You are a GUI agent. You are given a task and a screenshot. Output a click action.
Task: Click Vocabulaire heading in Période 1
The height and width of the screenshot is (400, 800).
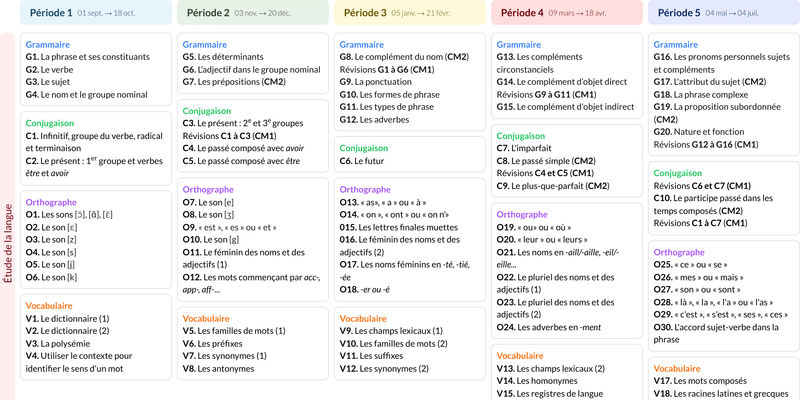50,306
